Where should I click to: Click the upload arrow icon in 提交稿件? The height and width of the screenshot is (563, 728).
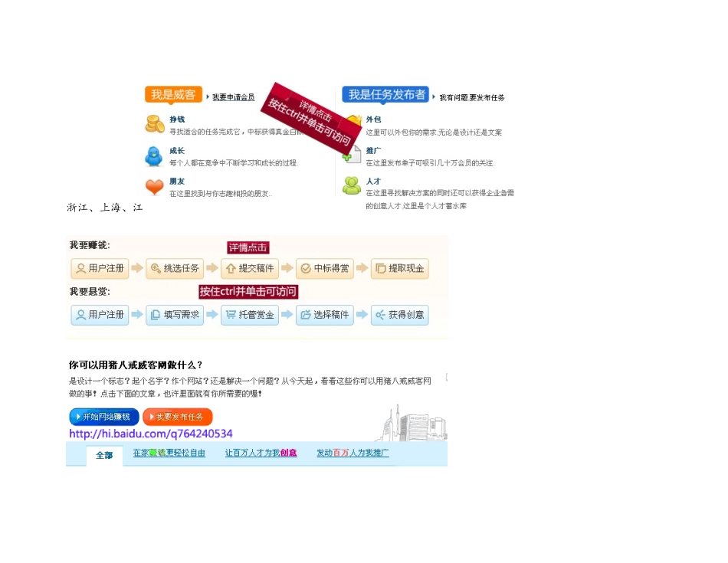pos(231,268)
